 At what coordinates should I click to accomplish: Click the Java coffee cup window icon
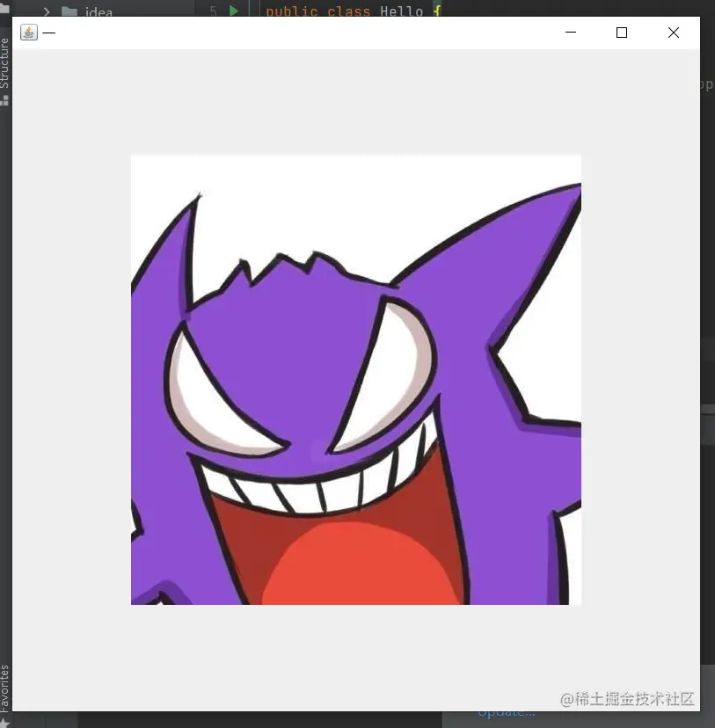(29, 33)
